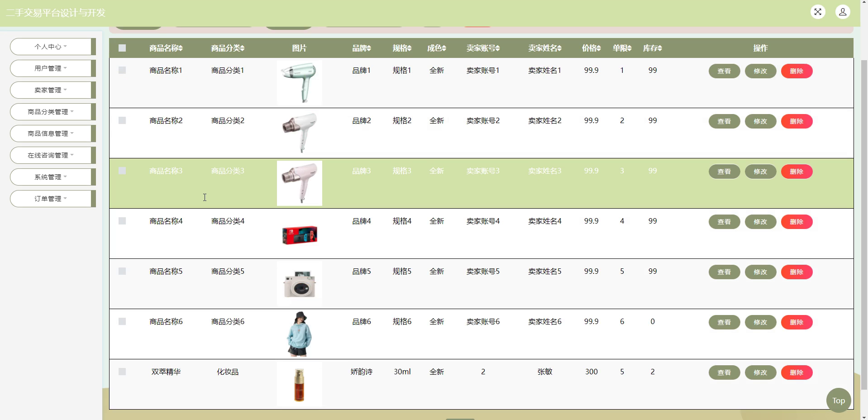Sort table by 商品名称 column arrows
868x420 pixels.
click(181, 48)
